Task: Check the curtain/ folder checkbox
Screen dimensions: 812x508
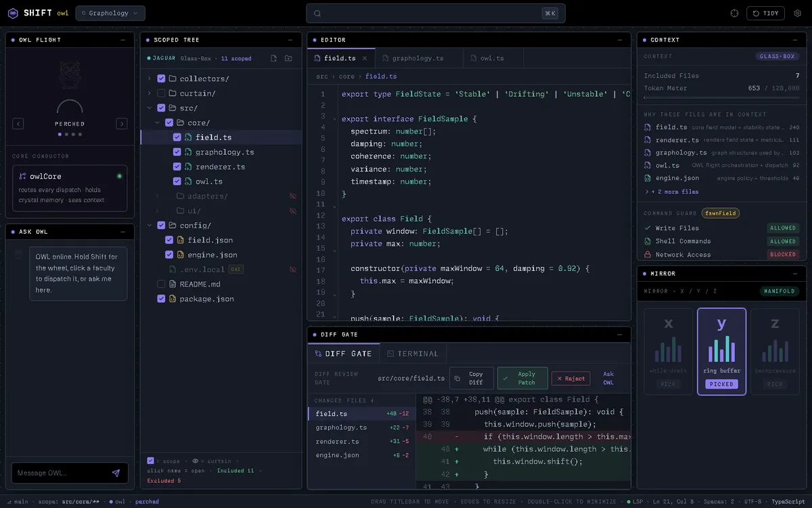Action: pos(161,93)
